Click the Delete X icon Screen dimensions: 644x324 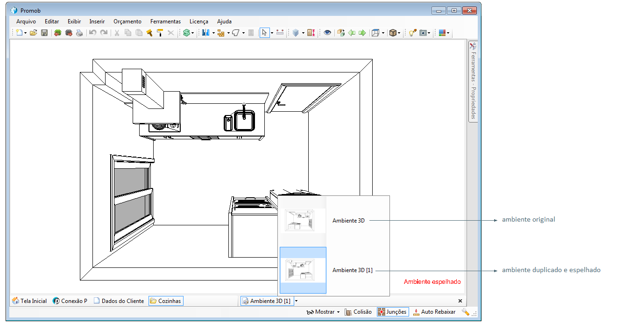point(171,33)
